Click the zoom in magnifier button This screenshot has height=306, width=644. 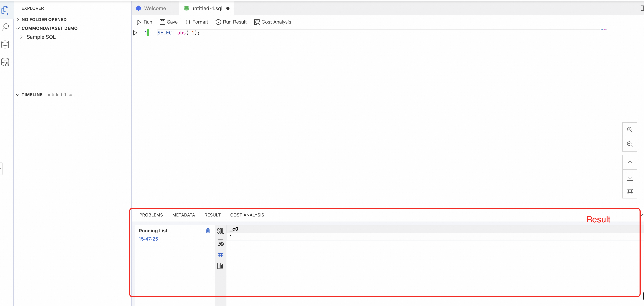[630, 130]
